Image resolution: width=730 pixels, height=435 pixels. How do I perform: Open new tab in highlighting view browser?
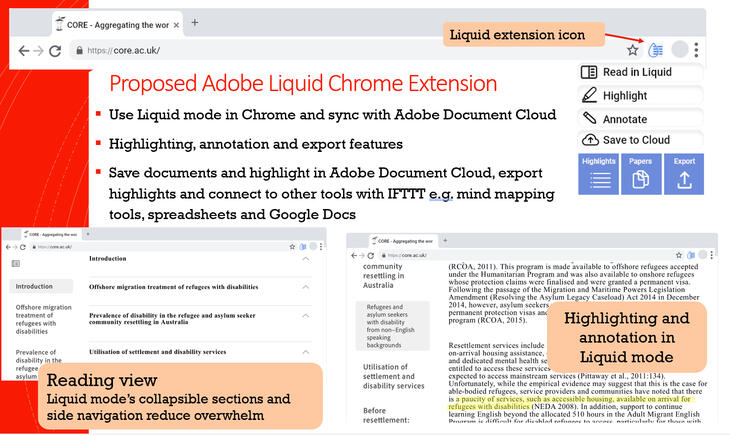[x=445, y=240]
